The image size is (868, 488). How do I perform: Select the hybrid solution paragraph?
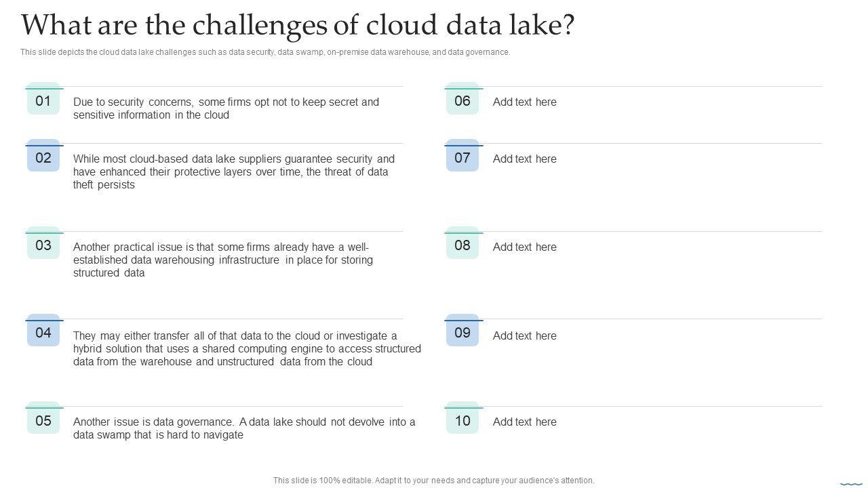coord(247,348)
